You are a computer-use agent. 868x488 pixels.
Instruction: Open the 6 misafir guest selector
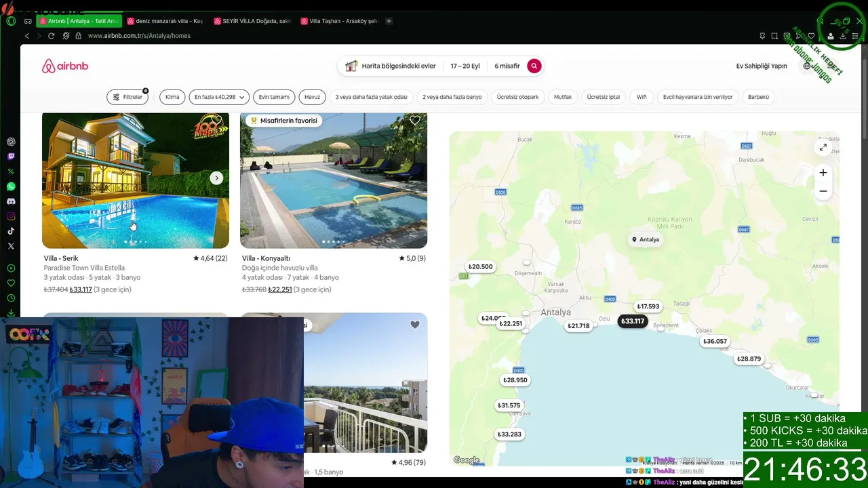point(507,66)
